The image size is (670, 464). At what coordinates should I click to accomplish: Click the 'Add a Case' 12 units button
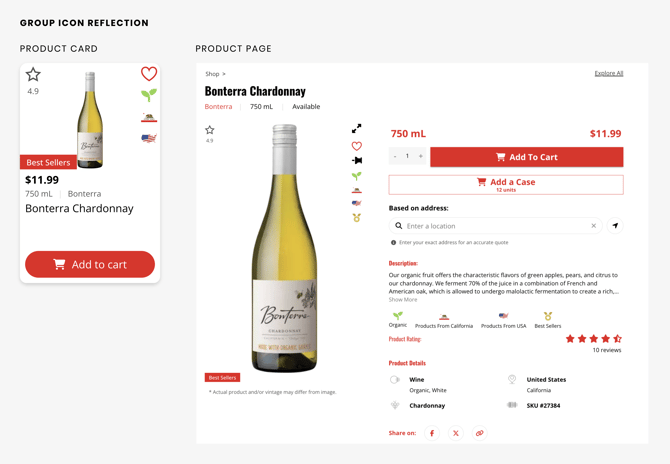click(506, 184)
